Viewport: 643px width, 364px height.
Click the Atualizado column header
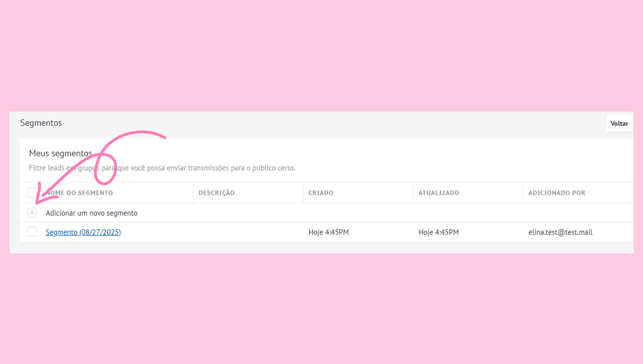point(439,193)
